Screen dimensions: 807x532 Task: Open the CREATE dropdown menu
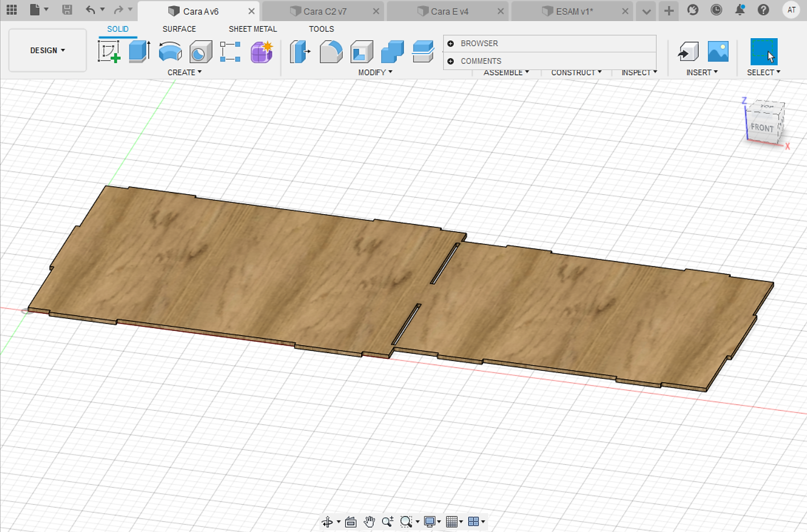185,72
